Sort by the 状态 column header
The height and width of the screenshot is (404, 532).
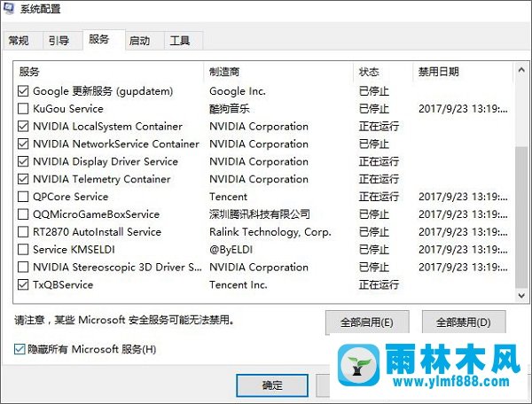click(x=383, y=72)
